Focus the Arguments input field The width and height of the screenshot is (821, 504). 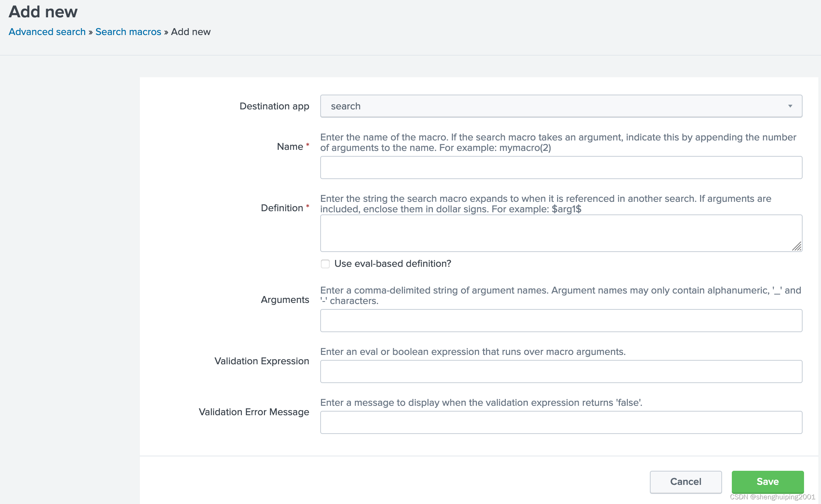click(x=561, y=320)
